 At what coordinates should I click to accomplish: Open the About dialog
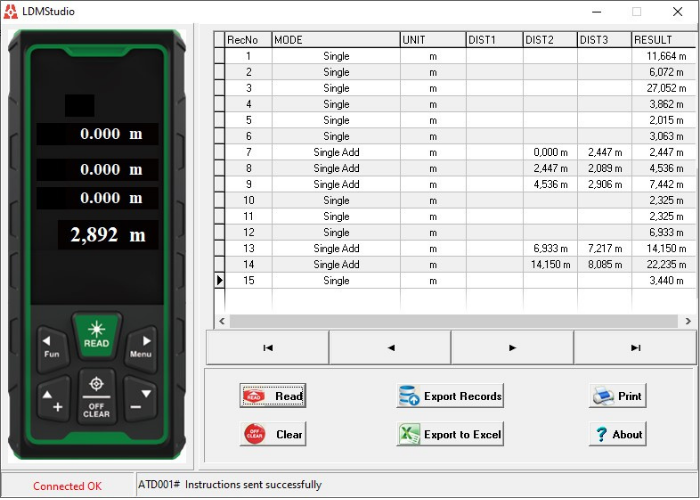(617, 435)
